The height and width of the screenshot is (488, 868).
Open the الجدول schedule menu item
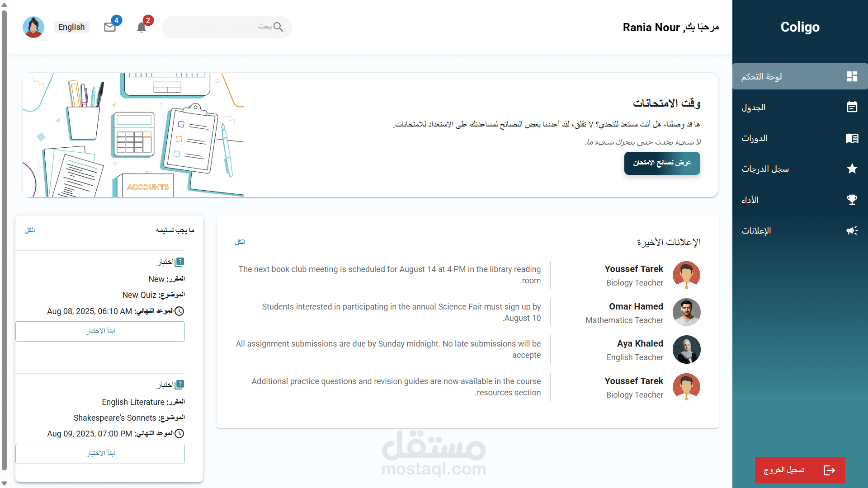[x=754, y=108]
